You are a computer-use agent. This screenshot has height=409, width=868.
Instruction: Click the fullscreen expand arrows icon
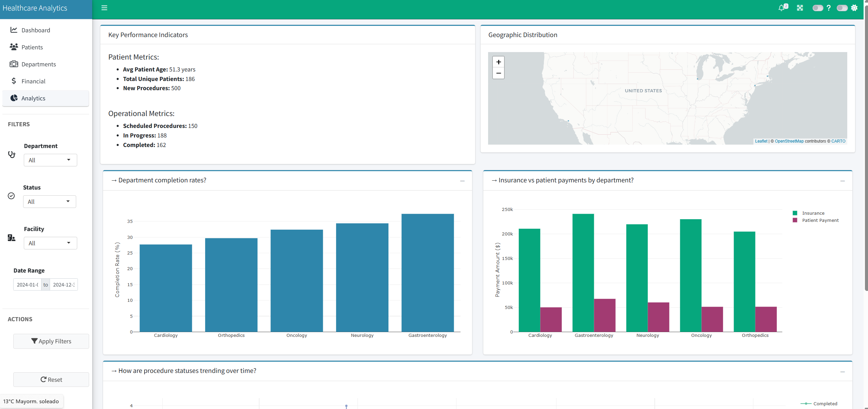click(800, 8)
